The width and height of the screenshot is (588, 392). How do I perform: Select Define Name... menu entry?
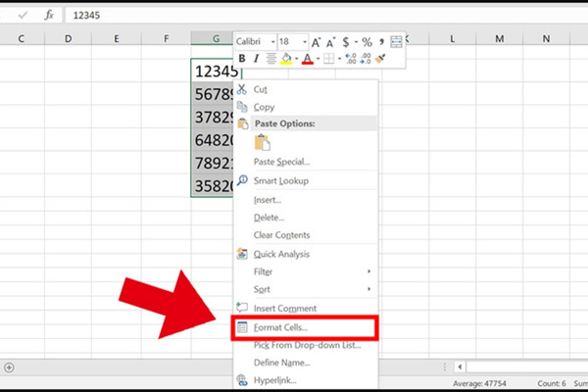pos(306,363)
